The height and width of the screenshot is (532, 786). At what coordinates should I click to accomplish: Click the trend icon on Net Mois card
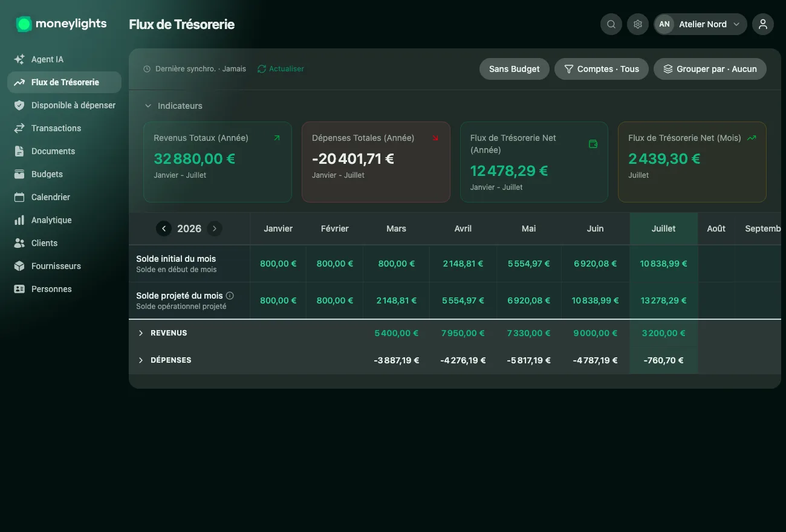(x=752, y=138)
